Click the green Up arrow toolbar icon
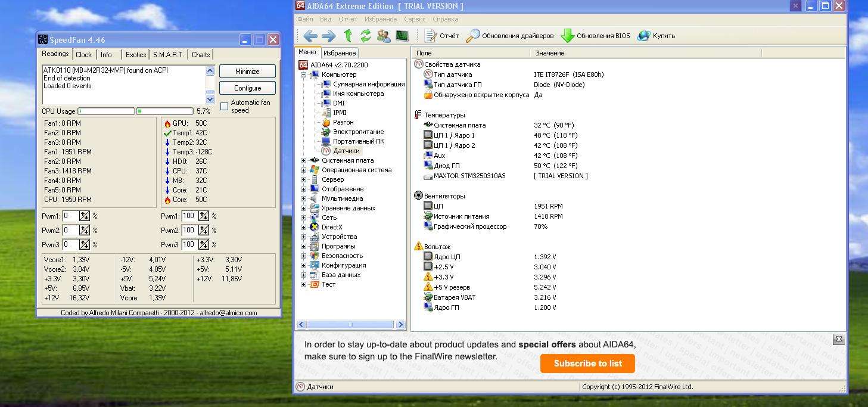The image size is (868, 407). pos(348,36)
